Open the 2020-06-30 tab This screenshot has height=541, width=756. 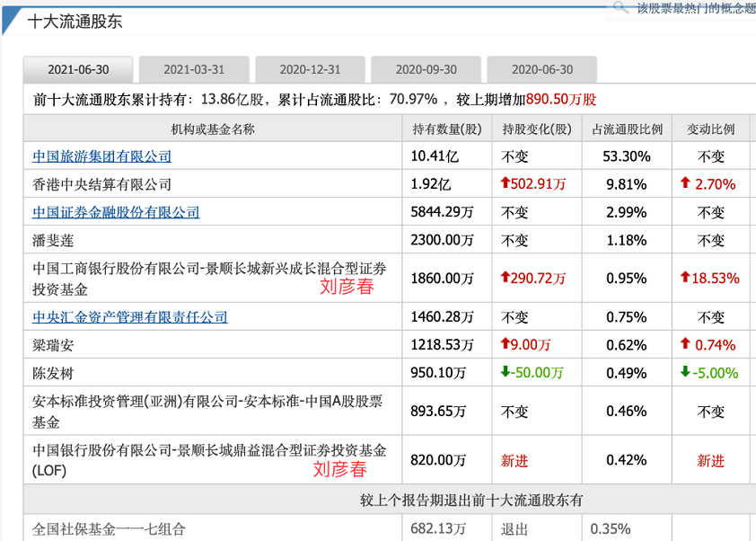point(542,69)
